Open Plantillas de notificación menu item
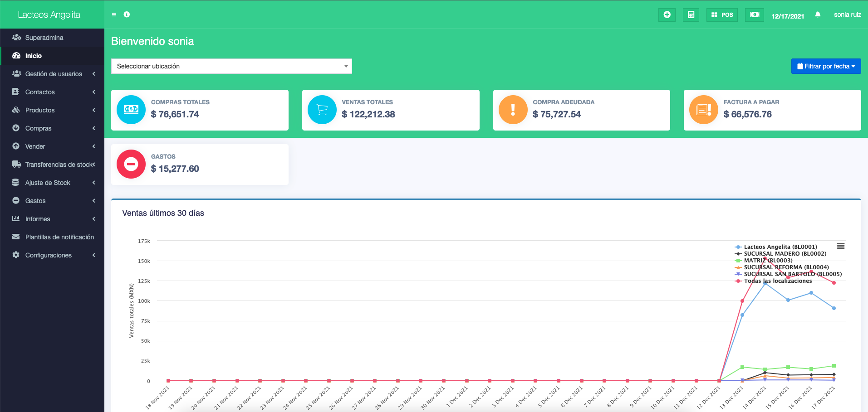Screen dimensions: 868x412 tap(59, 237)
